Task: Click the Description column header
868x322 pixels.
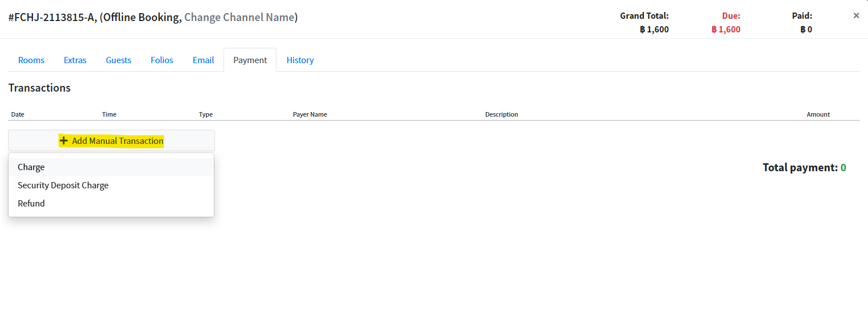Action: pyautogui.click(x=501, y=114)
